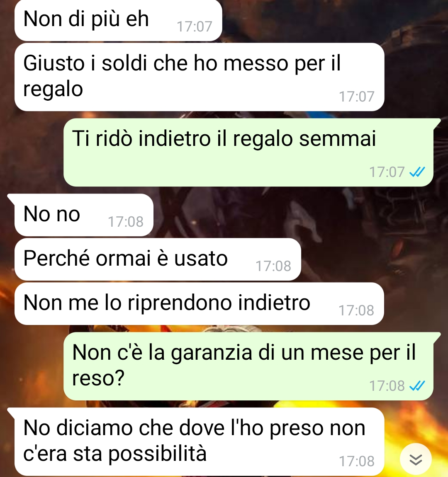Tap the scroll-to-bottom double chevron button
The height and width of the screenshot is (477, 448).
point(416,459)
